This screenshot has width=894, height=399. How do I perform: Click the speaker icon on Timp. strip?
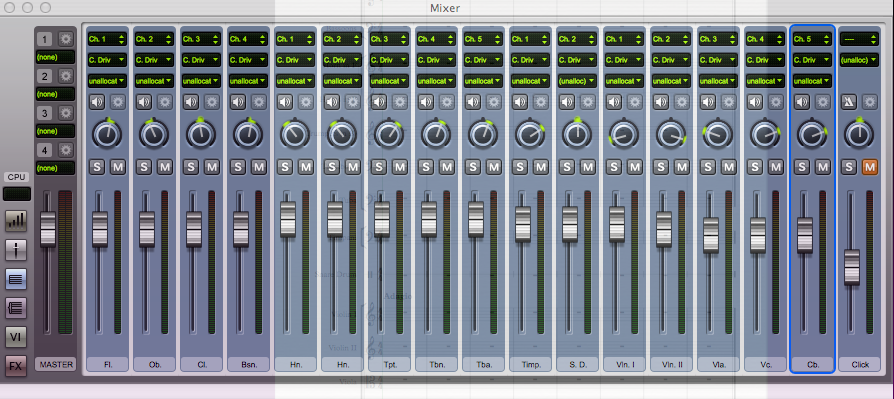pos(519,102)
